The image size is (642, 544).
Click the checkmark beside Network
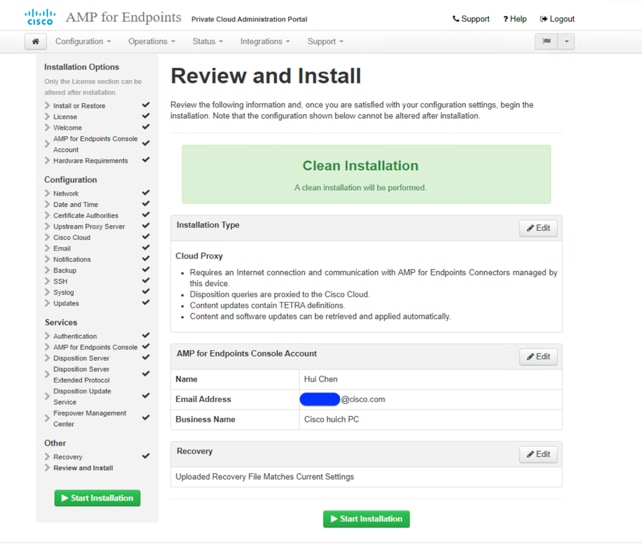[146, 192]
